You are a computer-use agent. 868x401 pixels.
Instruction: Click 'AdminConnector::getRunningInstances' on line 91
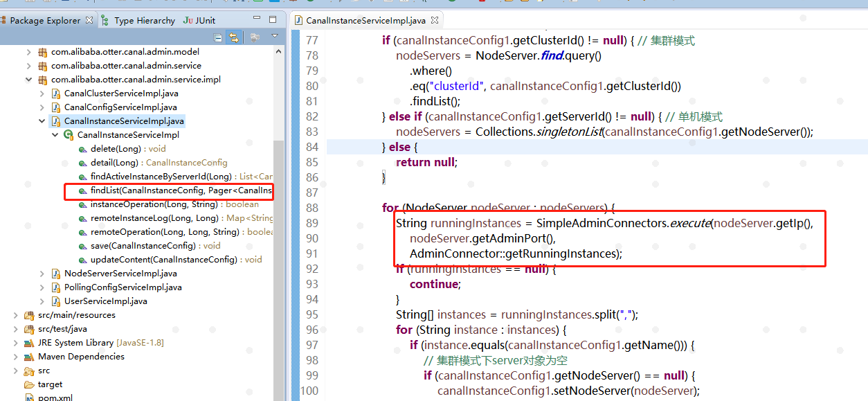[513, 253]
